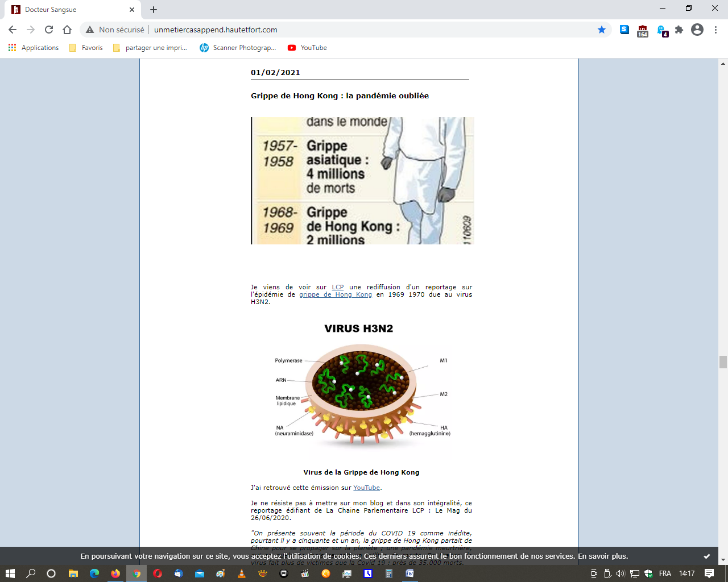The image size is (728, 582).
Task: Launch Firefox from the taskbar
Action: point(115,573)
